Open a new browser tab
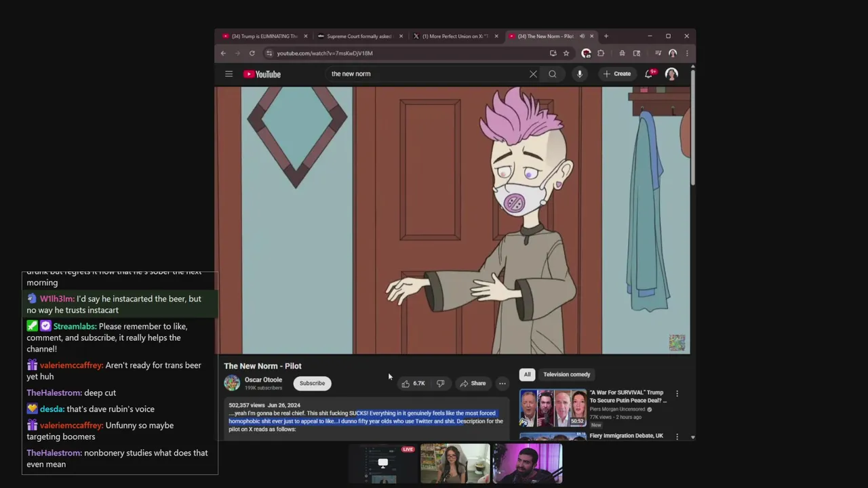 click(606, 36)
